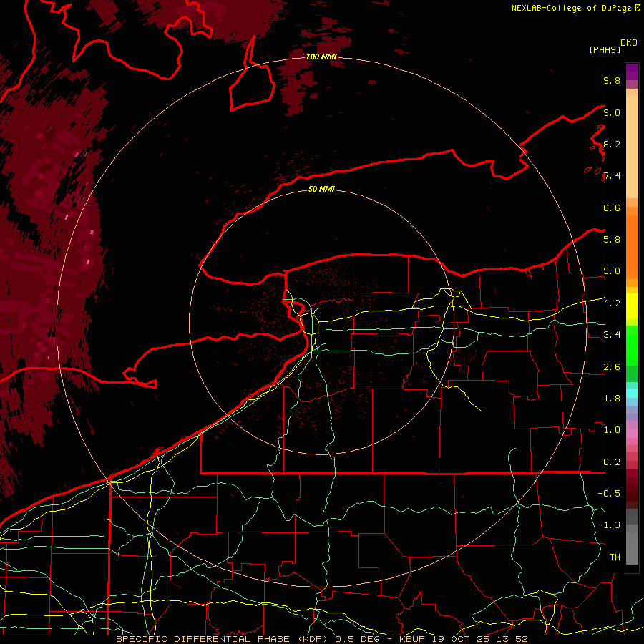Click the 6.6 value on the color scale
Viewport: 644px width, 644px height.
tap(612, 208)
